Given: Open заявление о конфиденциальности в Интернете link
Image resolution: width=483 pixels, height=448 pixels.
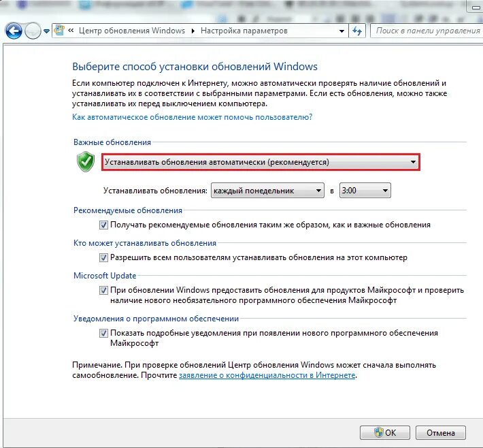Looking at the screenshot, I should [x=267, y=375].
